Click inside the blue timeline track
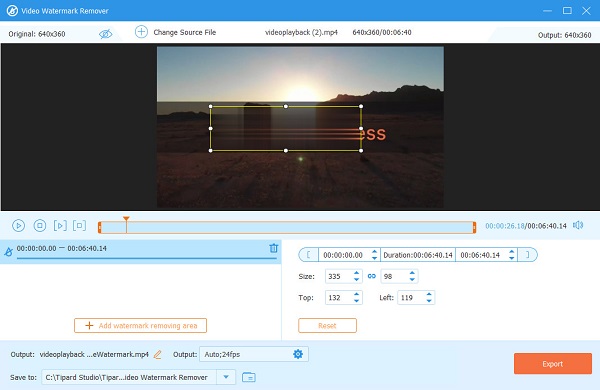600x390 pixels. [x=287, y=227]
